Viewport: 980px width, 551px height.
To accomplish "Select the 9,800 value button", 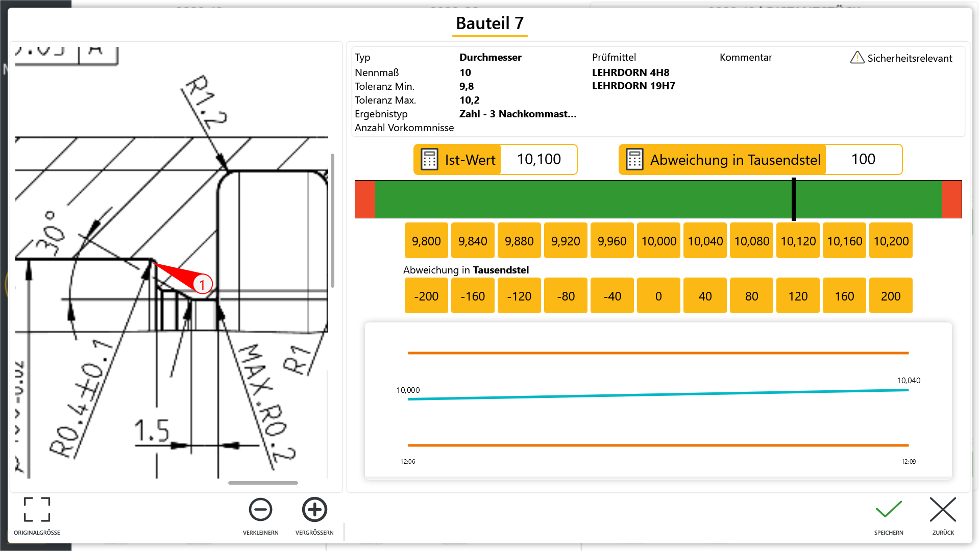I will tap(426, 241).
